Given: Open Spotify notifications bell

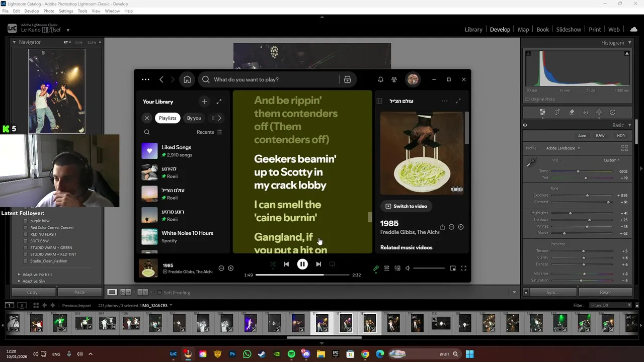Looking at the screenshot, I should (380, 79).
